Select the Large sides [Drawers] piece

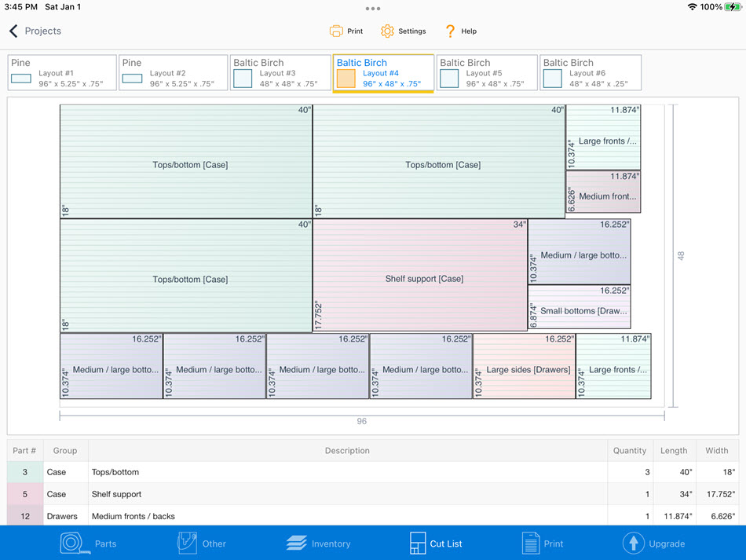point(525,366)
